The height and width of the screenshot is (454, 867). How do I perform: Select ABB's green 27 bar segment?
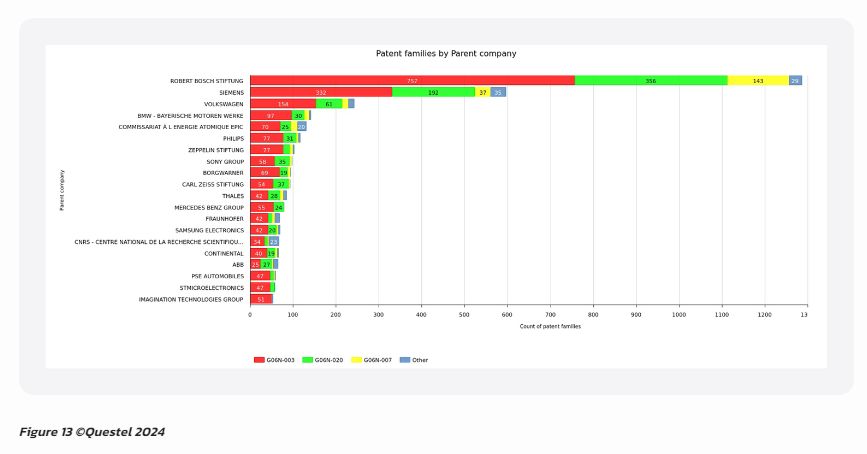tap(267, 265)
